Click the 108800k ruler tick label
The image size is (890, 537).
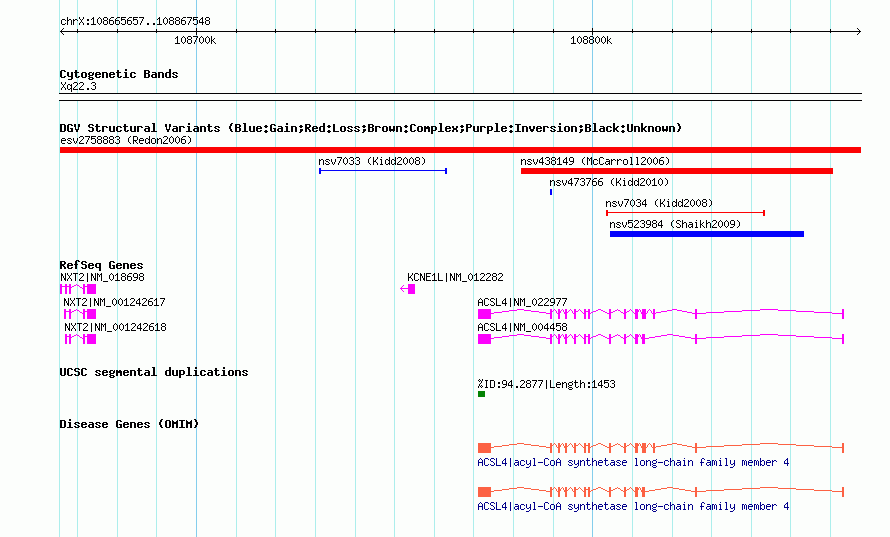pos(591,40)
